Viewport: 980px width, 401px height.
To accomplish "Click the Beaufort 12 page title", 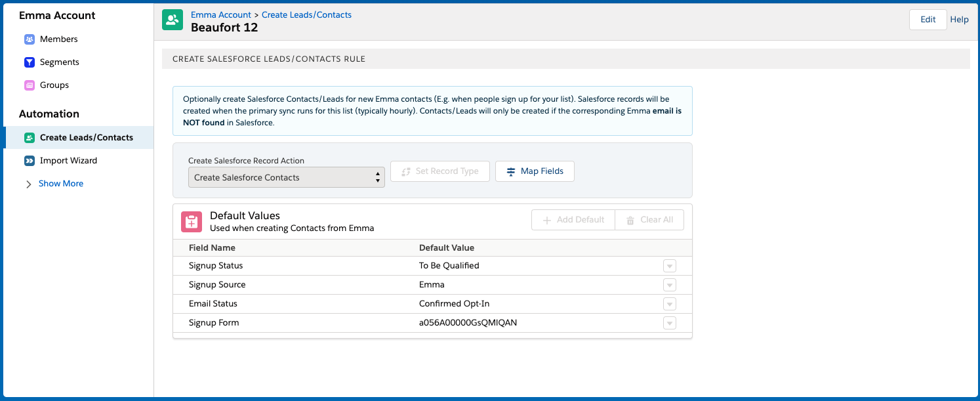I will point(224,28).
